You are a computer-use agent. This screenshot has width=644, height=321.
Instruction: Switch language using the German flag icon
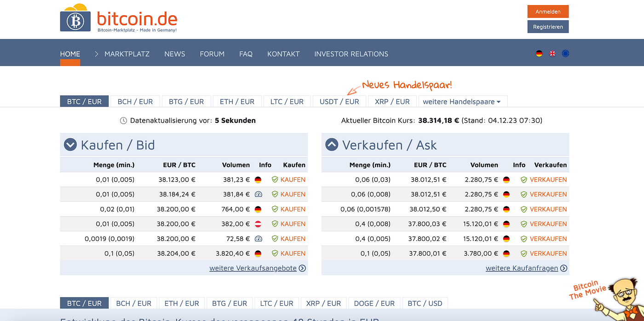pos(539,53)
